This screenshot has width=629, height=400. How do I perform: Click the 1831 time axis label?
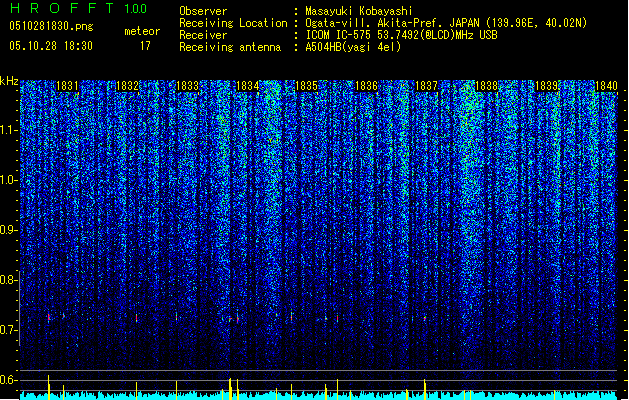67,86
